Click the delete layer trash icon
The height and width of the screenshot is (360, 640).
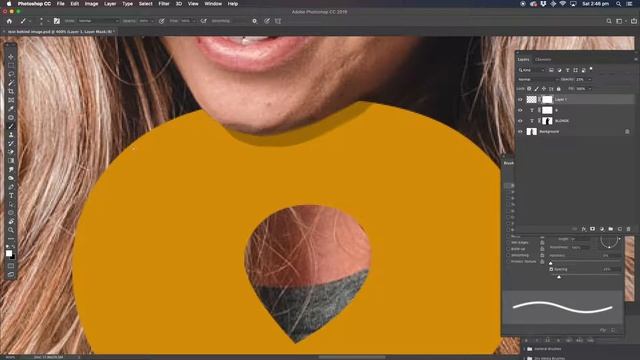629,229
